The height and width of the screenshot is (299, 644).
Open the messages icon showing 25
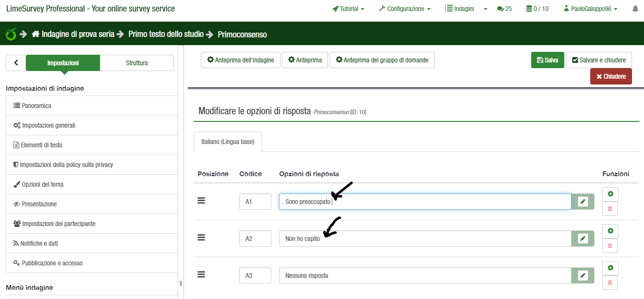pyautogui.click(x=504, y=9)
